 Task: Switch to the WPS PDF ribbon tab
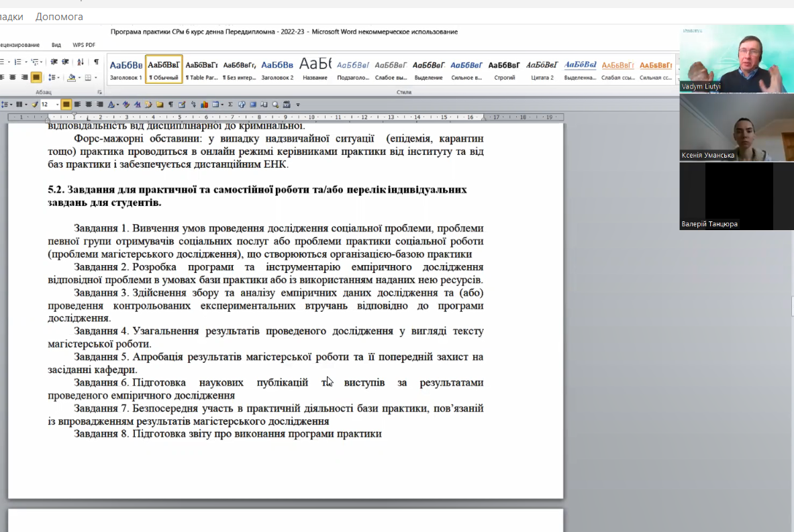(x=83, y=45)
